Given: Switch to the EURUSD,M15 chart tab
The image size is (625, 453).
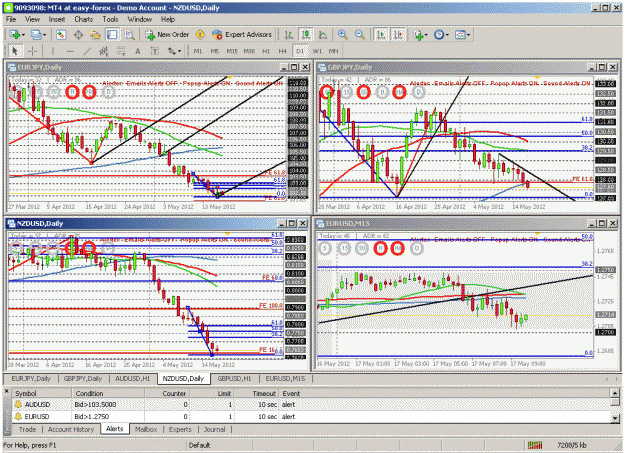Looking at the screenshot, I should point(285,378).
